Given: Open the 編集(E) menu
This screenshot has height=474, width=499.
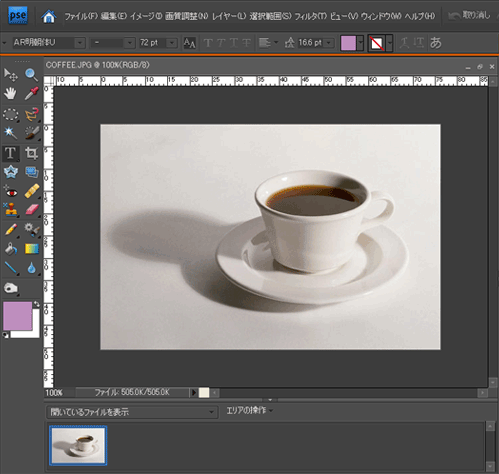Looking at the screenshot, I should 114,16.
